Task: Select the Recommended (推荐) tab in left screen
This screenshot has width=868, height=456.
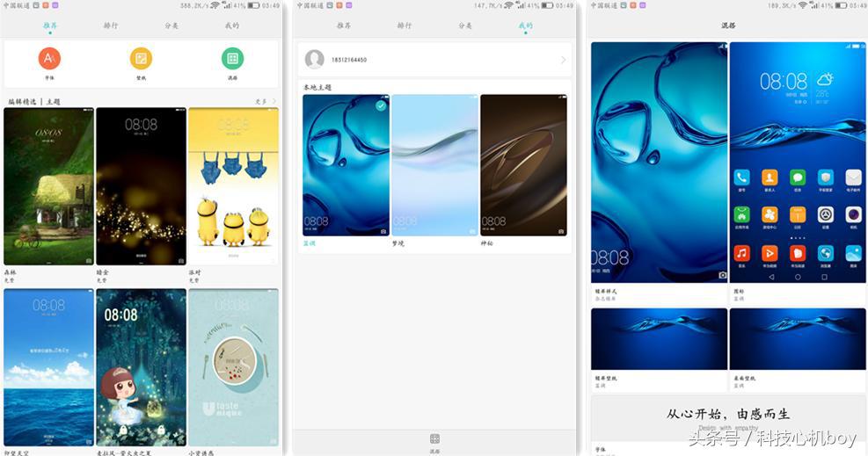Action: [x=50, y=25]
